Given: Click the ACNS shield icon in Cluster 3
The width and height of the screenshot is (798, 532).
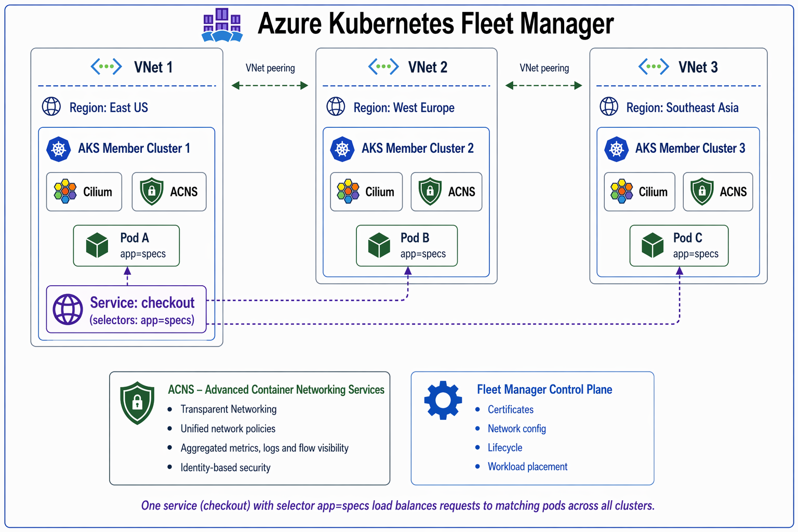Looking at the screenshot, I should pos(702,192).
